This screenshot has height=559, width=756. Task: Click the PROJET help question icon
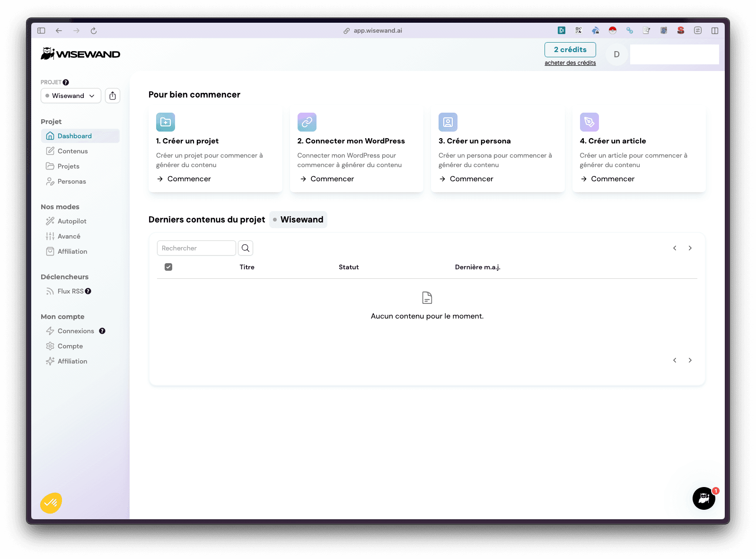66,82
